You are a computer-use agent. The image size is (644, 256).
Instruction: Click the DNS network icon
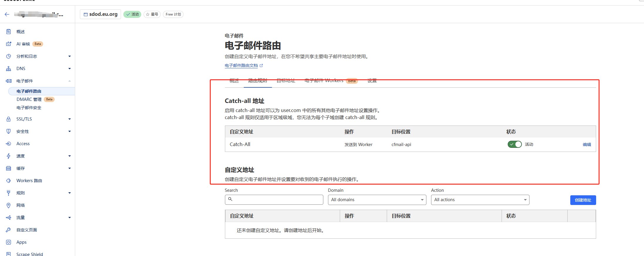coord(9,68)
